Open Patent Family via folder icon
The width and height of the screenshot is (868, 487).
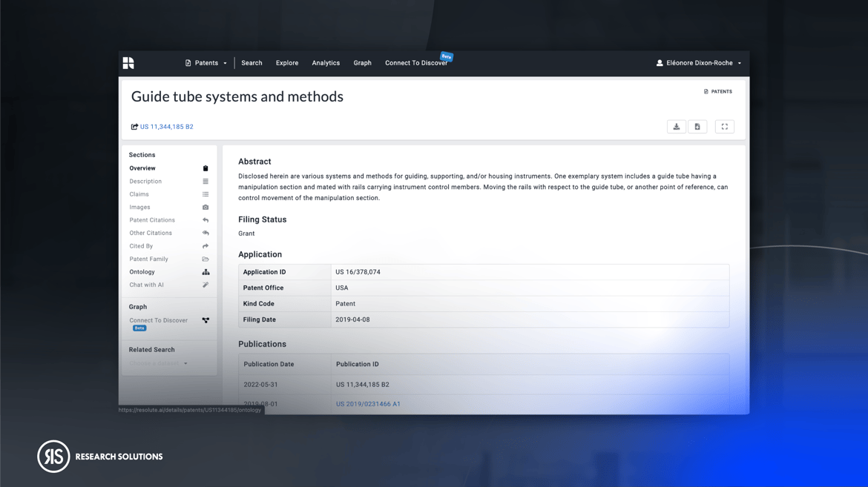click(206, 259)
